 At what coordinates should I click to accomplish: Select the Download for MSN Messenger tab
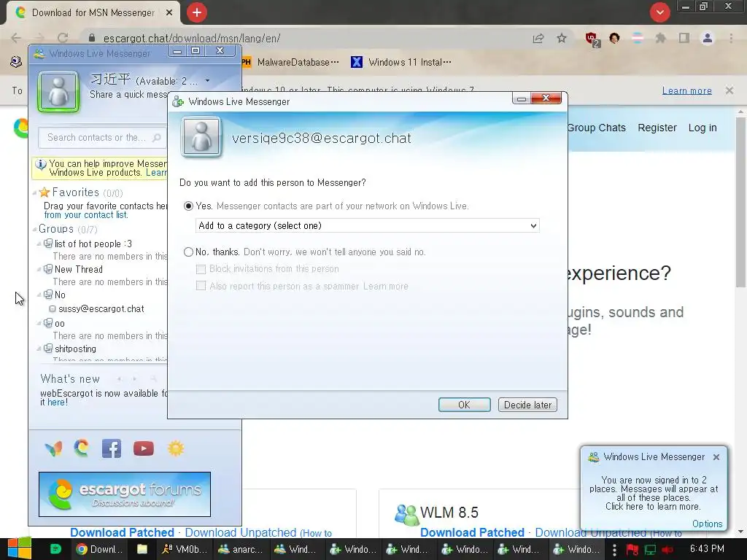pyautogui.click(x=93, y=13)
